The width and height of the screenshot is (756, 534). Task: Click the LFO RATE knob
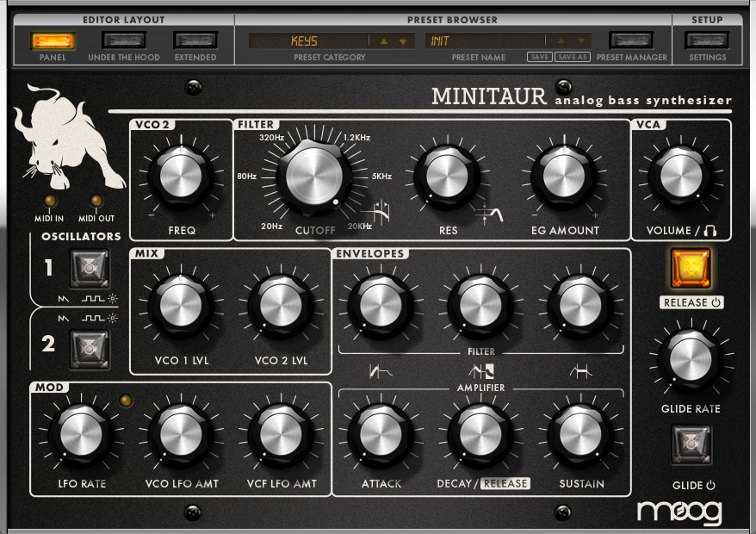click(x=81, y=434)
